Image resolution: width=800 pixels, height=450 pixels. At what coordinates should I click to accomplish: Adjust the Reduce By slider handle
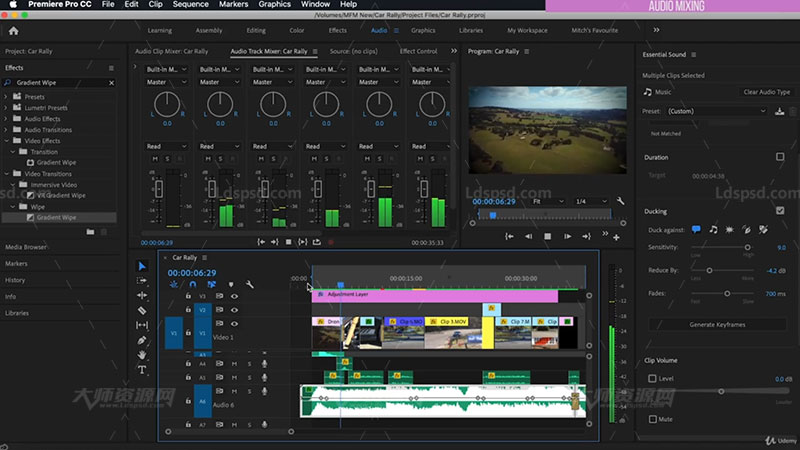click(709, 270)
